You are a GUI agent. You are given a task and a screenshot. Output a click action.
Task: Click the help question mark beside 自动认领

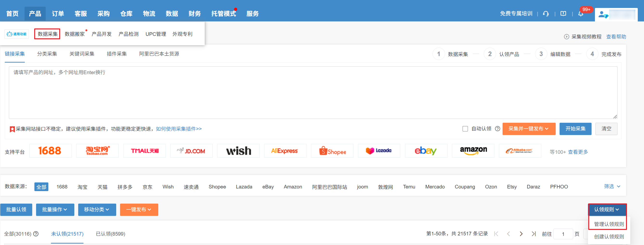497,129
